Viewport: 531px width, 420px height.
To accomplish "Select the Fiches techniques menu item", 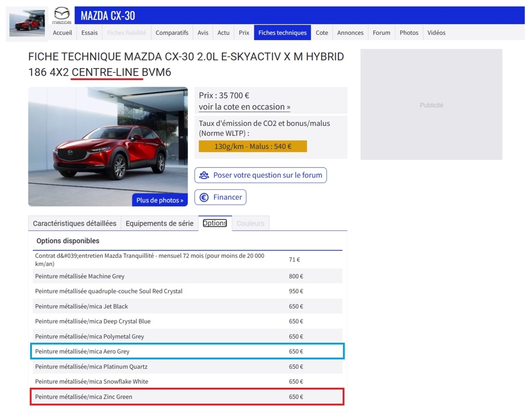I will pyautogui.click(x=282, y=33).
